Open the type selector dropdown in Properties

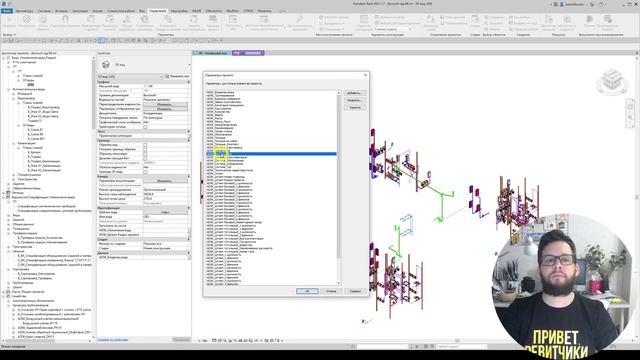pyautogui.click(x=189, y=65)
